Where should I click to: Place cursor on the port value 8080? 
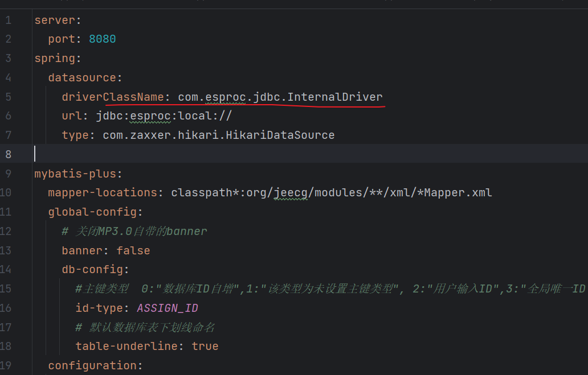tap(103, 39)
